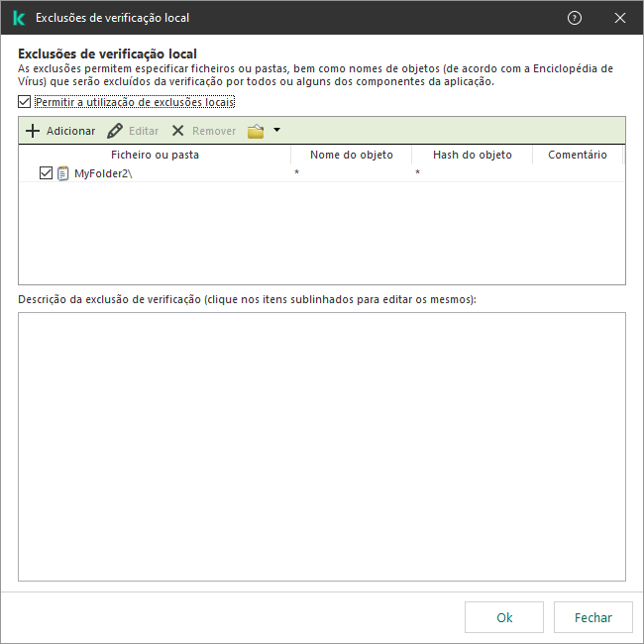Click the Editar pencil button
The height and width of the screenshot is (644, 644).
point(133,131)
